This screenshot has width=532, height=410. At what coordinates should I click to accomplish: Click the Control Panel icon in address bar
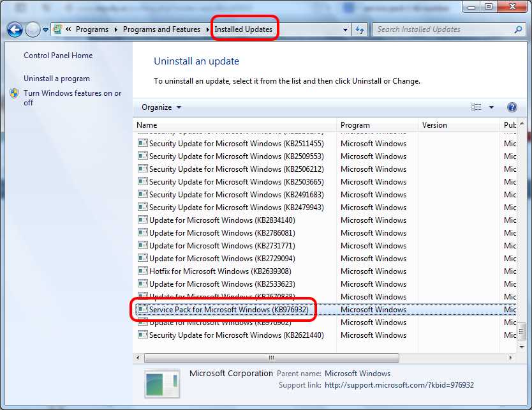(x=57, y=29)
